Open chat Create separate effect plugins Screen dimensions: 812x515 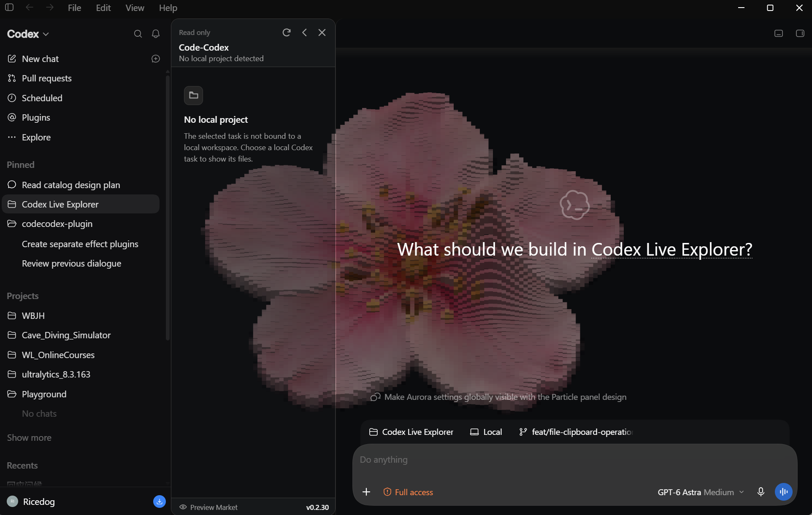point(80,244)
